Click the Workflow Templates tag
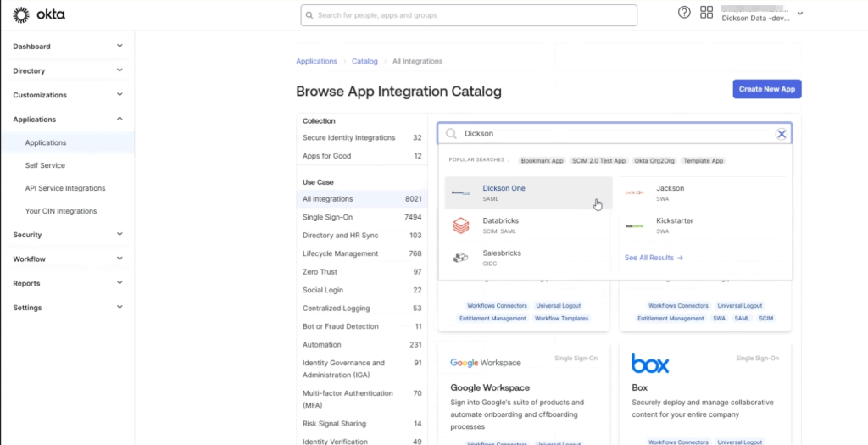Image resolution: width=868 pixels, height=445 pixels. point(561,318)
